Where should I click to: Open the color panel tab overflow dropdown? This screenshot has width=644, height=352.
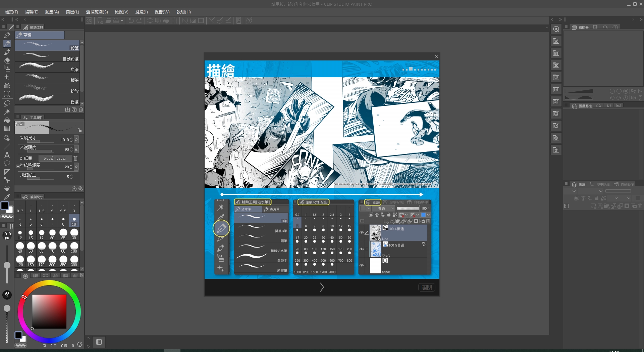tap(82, 275)
